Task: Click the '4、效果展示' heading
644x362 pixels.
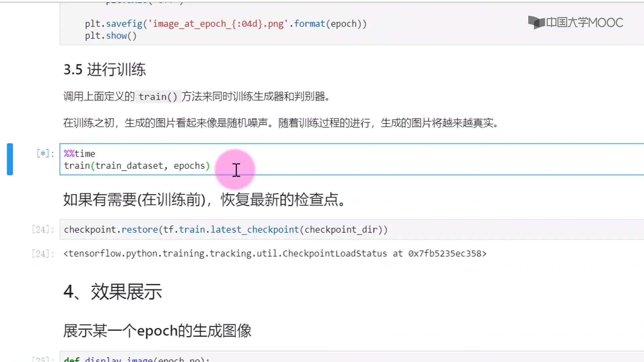Action: [x=113, y=292]
